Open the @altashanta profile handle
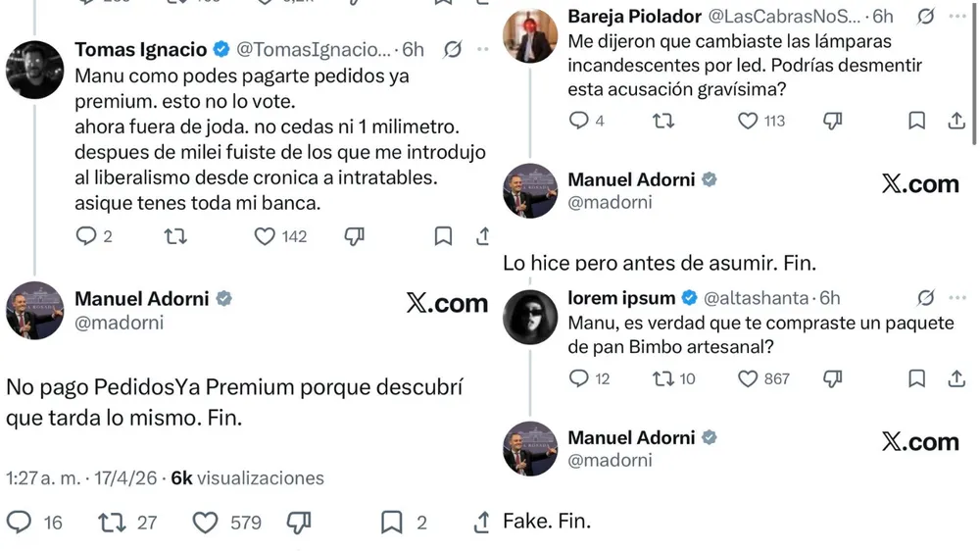The image size is (980, 551). pyautogui.click(x=757, y=297)
